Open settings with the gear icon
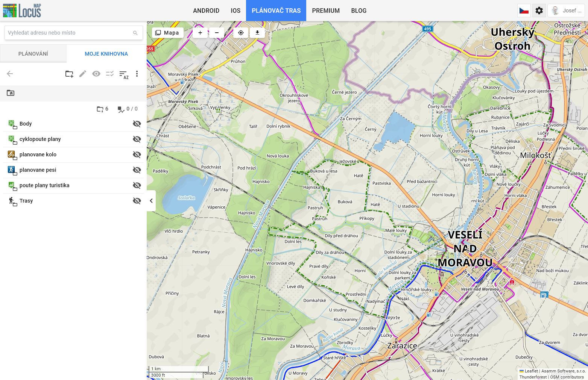 (x=539, y=11)
